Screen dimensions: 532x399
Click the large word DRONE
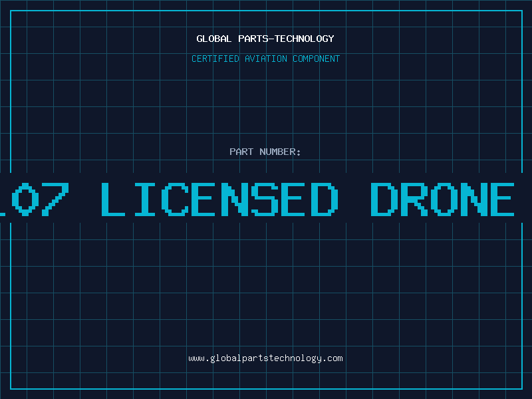point(442,199)
